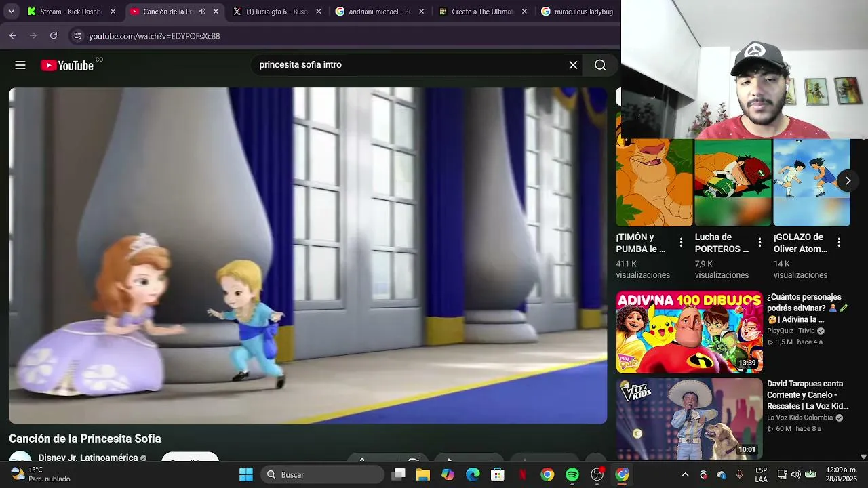Open the ESP LAA language switcher
Screen dimensions: 868x488
pos(762,474)
